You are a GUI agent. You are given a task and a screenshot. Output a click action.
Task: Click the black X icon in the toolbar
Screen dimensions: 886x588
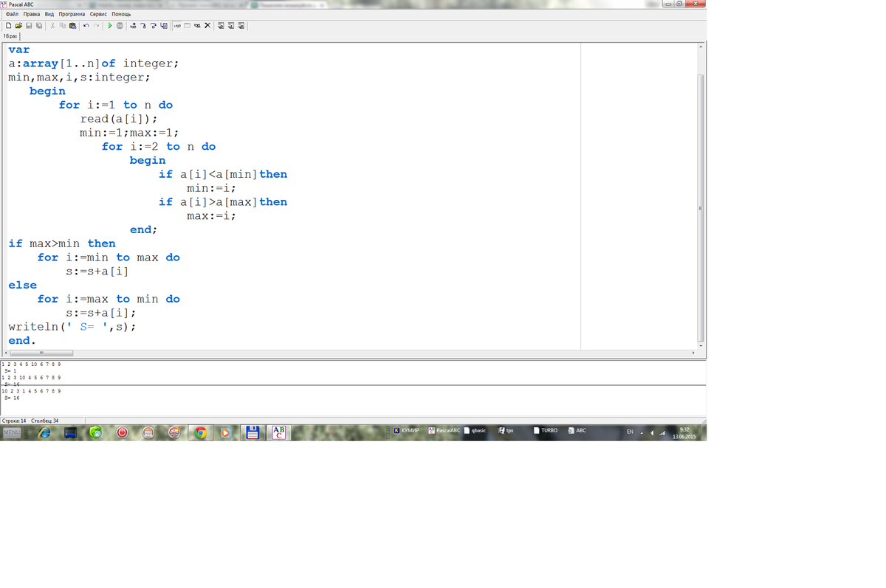[207, 26]
